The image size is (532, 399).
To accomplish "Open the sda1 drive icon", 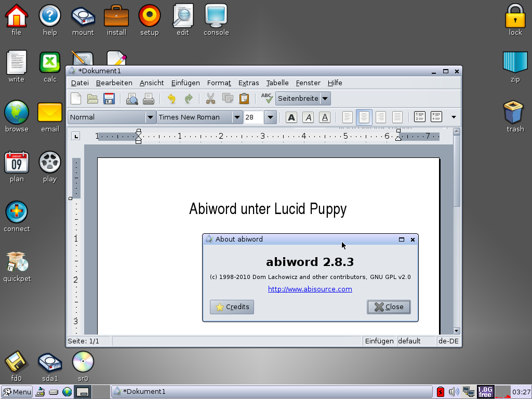I will coord(50,366).
